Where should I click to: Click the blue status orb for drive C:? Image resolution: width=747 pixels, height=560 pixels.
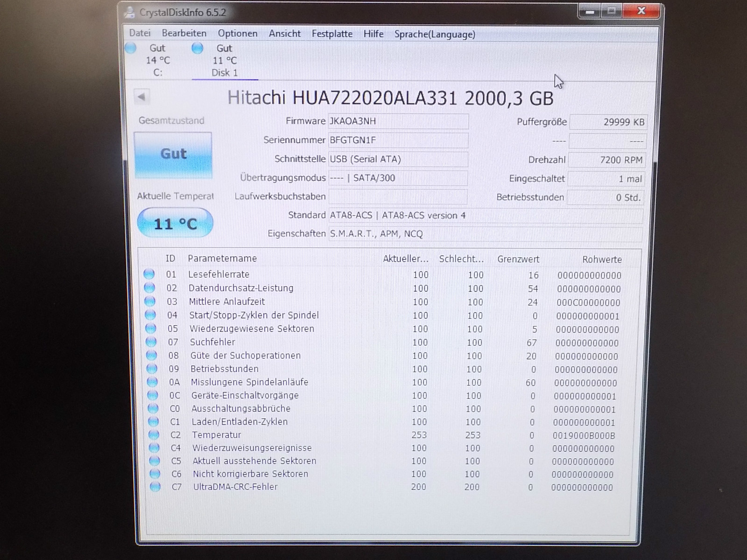tap(131, 48)
